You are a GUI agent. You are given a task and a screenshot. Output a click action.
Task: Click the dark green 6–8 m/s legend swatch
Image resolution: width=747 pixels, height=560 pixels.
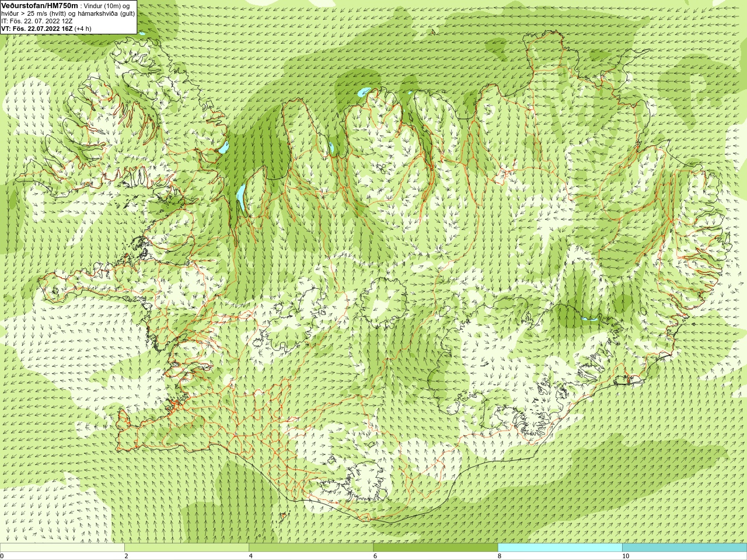coord(435,548)
